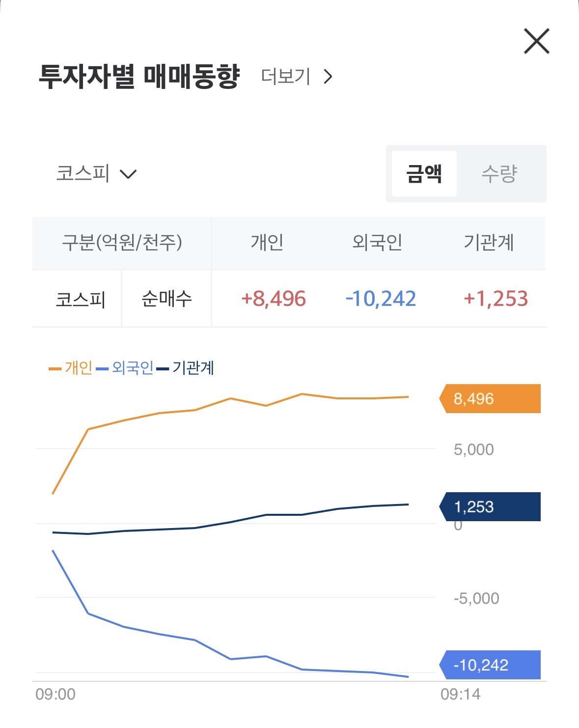Click the 외국인 net value -10,242
Image resolution: width=579 pixels, height=728 pixels.
coord(381,299)
